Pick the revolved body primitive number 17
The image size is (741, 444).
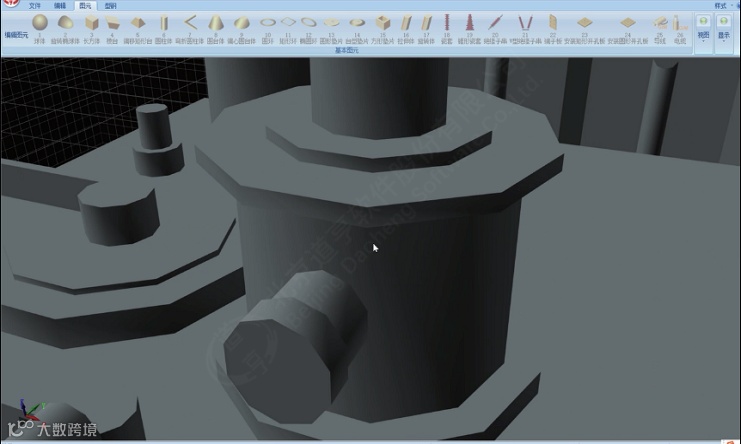(x=426, y=28)
